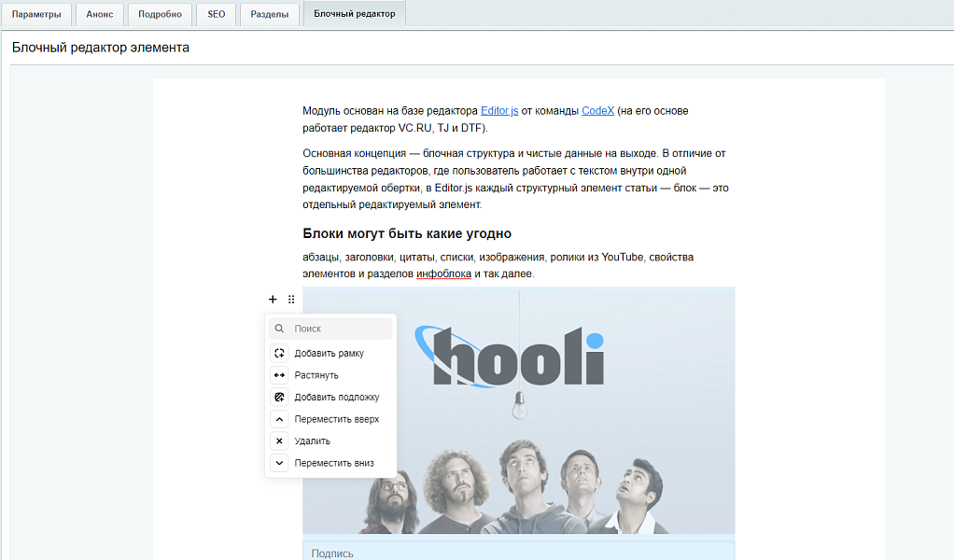
Task: Click the stretch image arrows icon
Action: click(279, 375)
